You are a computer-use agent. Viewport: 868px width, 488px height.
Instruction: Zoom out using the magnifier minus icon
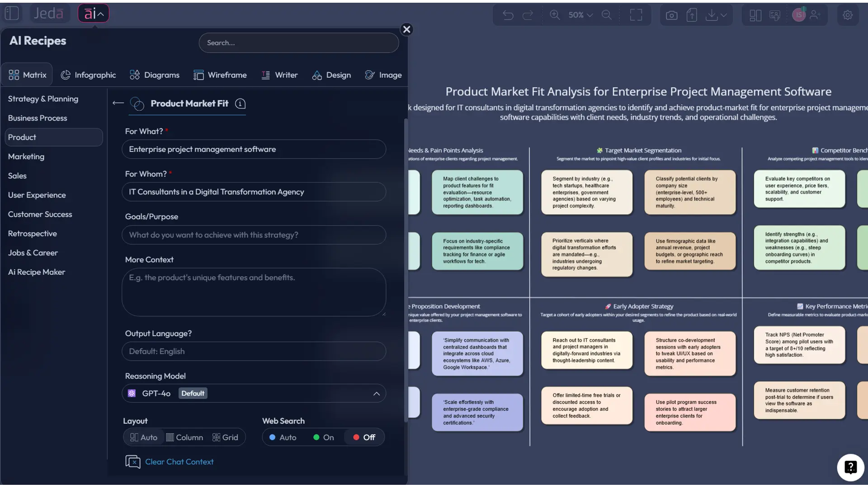click(x=607, y=14)
